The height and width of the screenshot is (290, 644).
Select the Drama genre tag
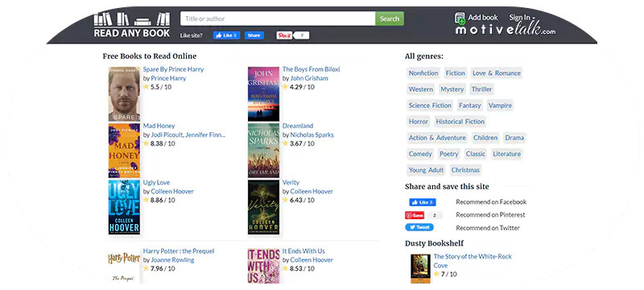tap(514, 138)
